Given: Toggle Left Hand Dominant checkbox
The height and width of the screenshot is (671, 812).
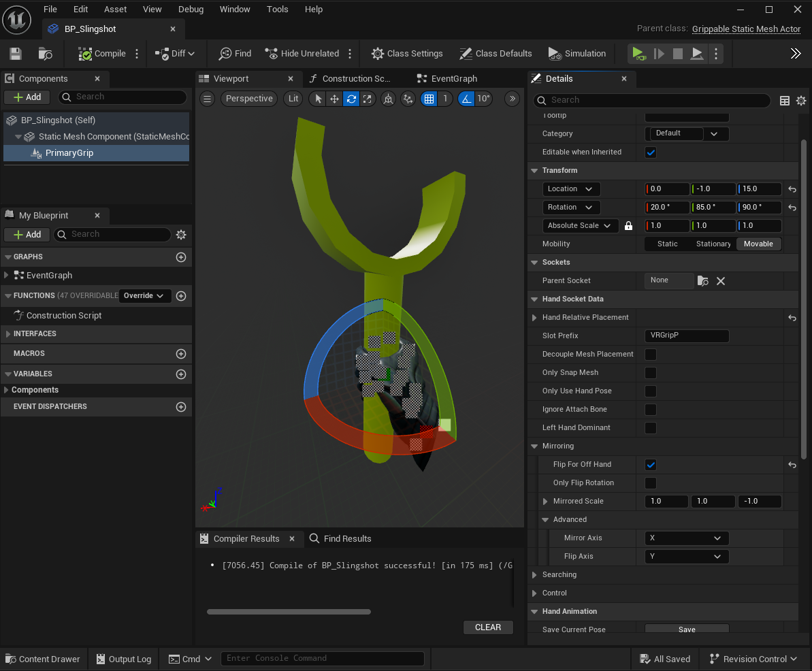Looking at the screenshot, I should [651, 428].
